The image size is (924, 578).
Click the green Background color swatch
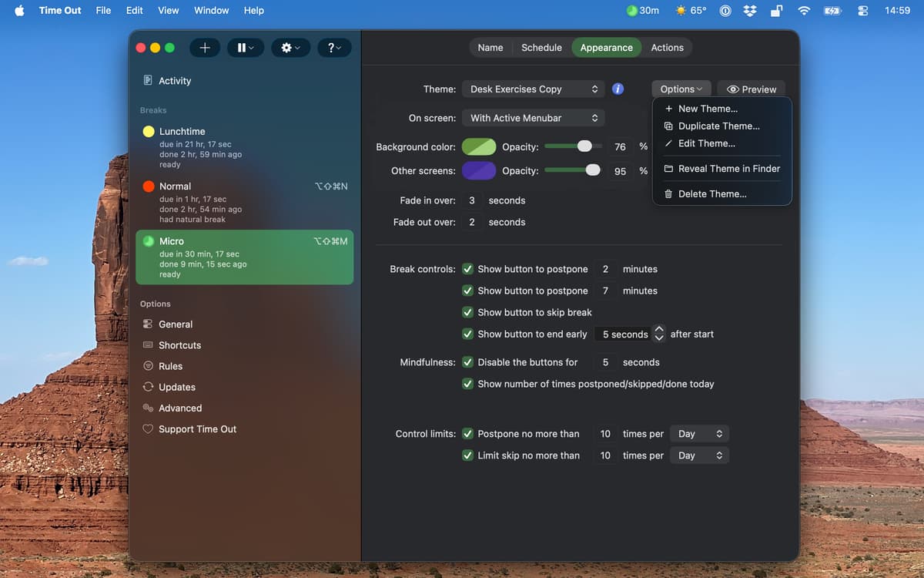(478, 147)
